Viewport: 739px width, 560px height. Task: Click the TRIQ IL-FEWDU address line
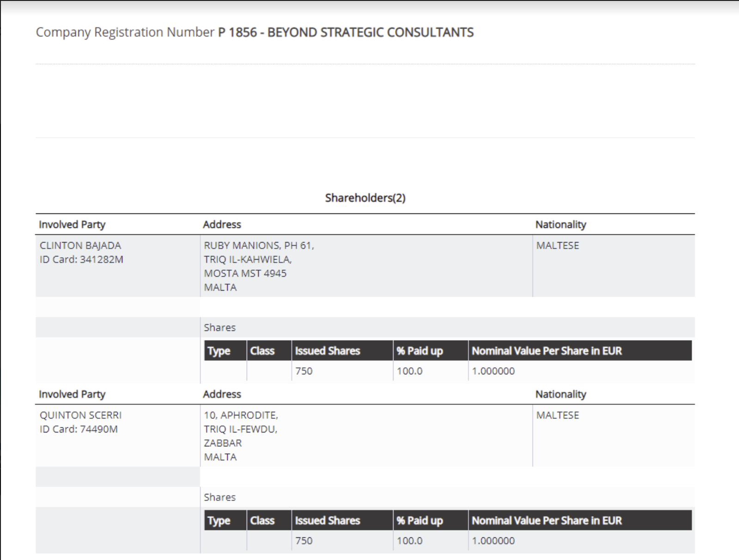(241, 429)
